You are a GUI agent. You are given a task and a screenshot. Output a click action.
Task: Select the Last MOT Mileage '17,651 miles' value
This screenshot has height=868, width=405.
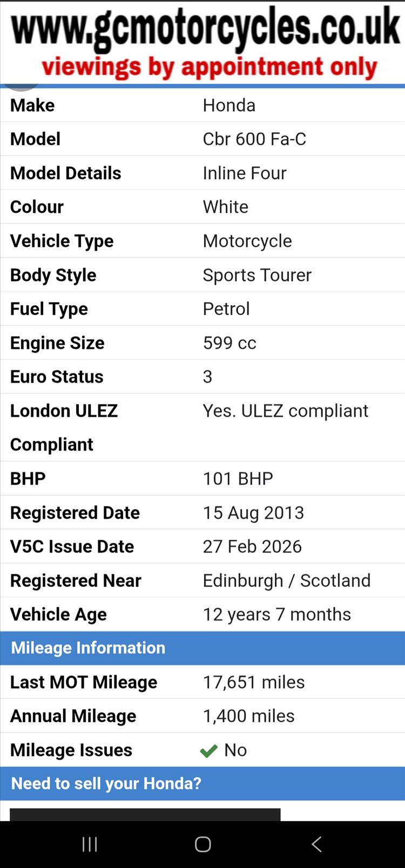tap(254, 682)
